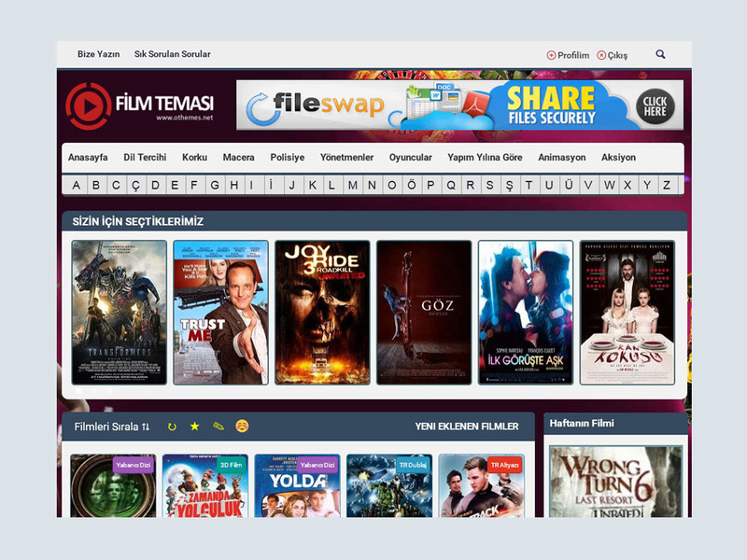Image resolution: width=747 pixels, height=560 pixels.
Task: Filter films by letter G
Action: pyautogui.click(x=215, y=185)
